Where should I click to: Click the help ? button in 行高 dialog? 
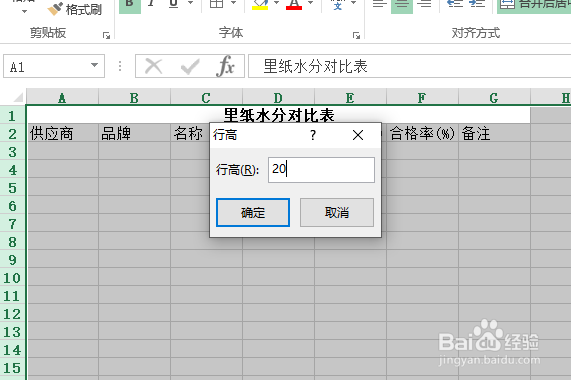tap(313, 135)
